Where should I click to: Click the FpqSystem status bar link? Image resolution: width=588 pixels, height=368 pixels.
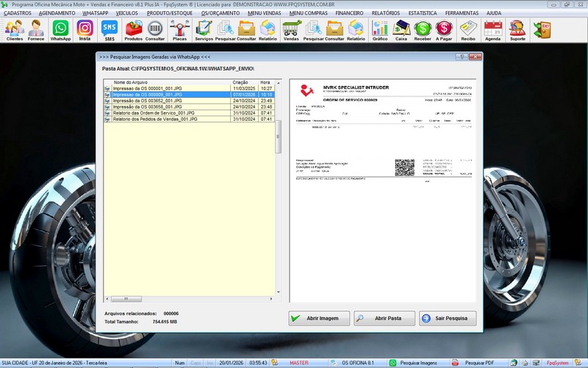(x=557, y=363)
